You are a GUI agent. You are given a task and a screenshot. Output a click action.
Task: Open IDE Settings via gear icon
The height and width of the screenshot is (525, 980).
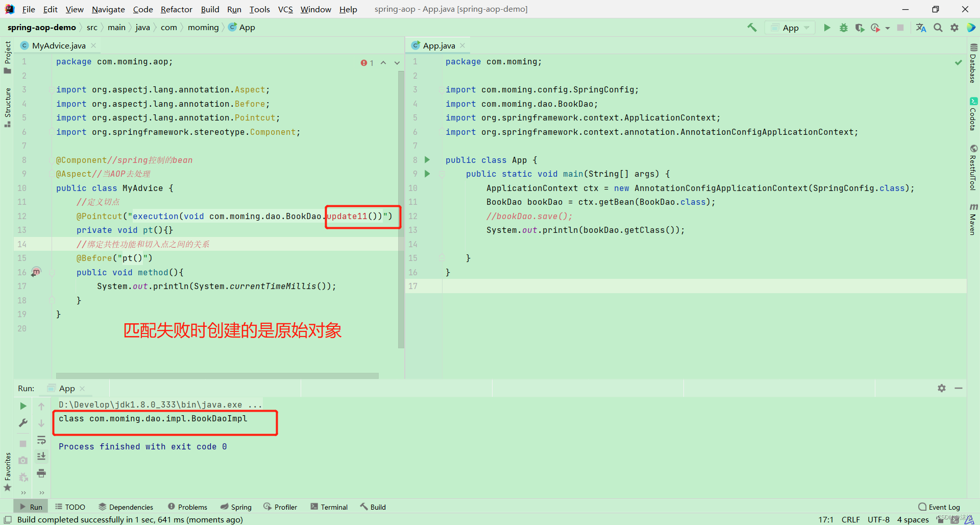coord(954,28)
